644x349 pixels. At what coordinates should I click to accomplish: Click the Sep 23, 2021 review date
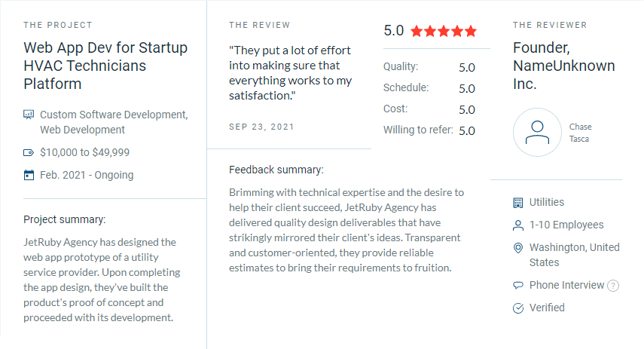click(261, 127)
